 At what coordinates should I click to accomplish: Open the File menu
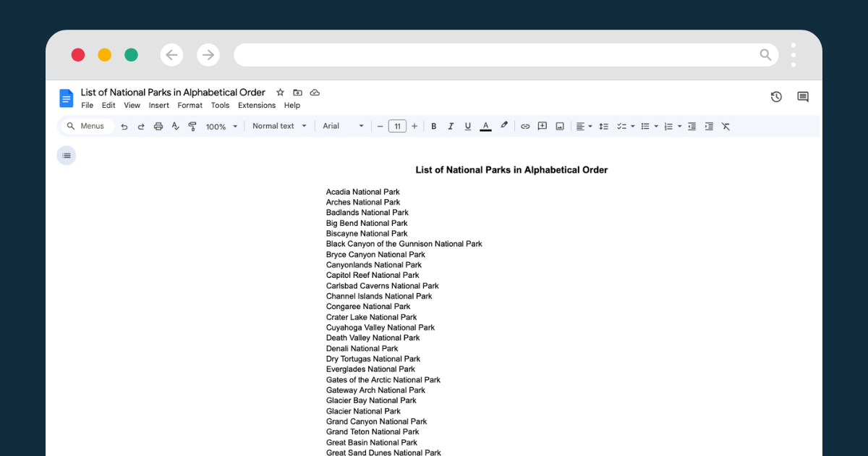coord(87,106)
